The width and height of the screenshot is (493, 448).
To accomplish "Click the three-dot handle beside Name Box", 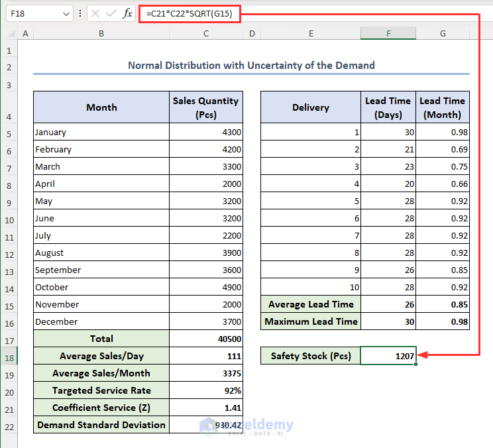I will pyautogui.click(x=80, y=13).
